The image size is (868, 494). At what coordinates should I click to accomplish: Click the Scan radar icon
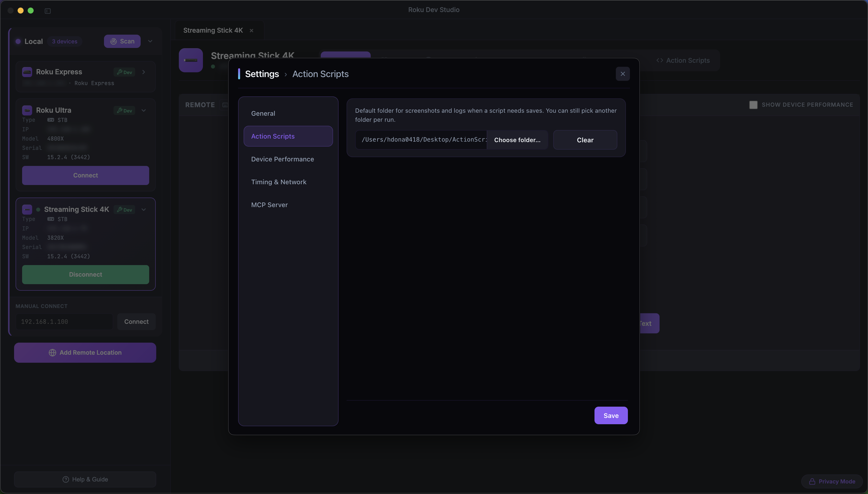point(113,41)
